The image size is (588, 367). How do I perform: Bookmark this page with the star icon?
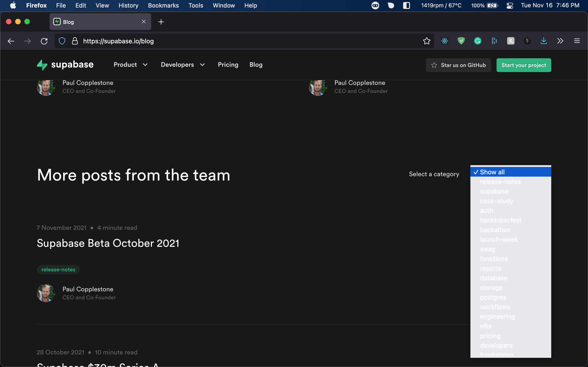[x=427, y=41]
